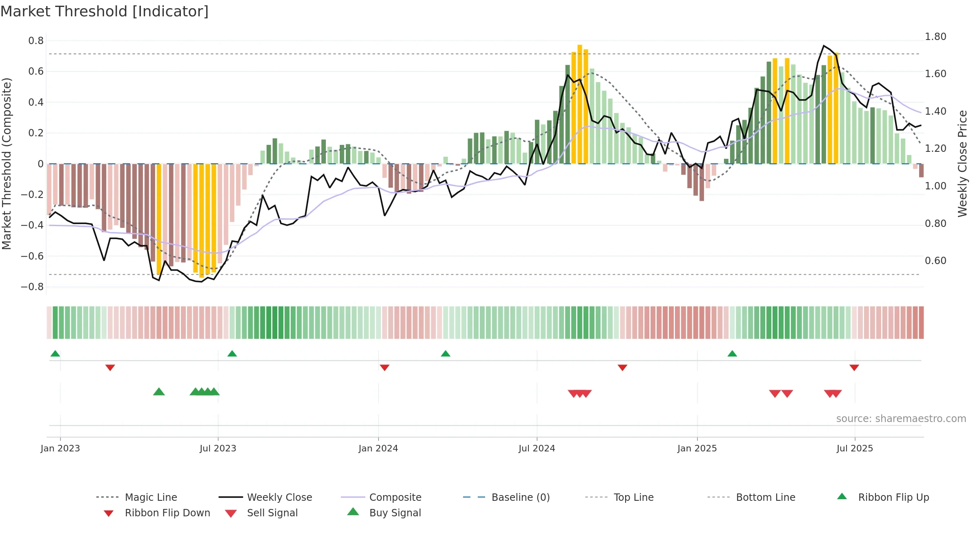Click the Jul 2025 x-axis label

[x=855, y=448]
